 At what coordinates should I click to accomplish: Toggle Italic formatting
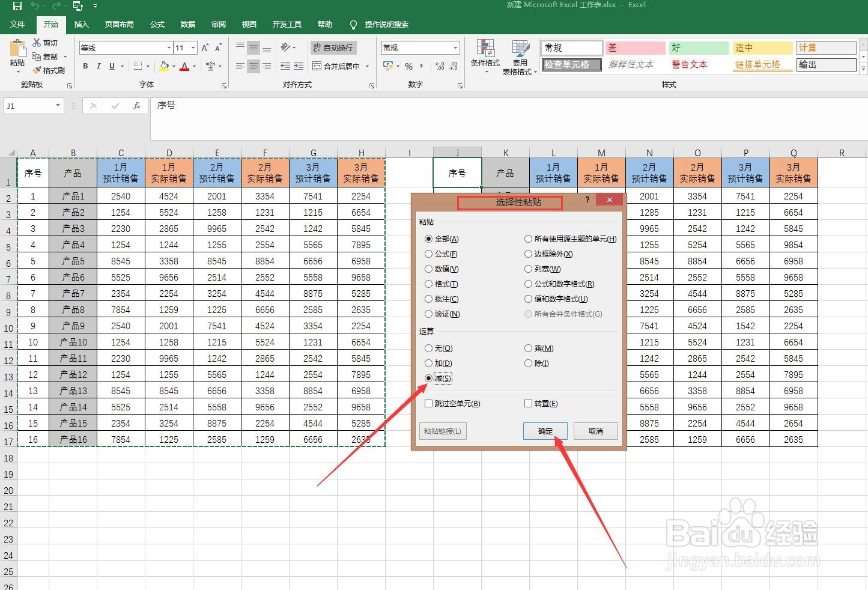pos(99,66)
